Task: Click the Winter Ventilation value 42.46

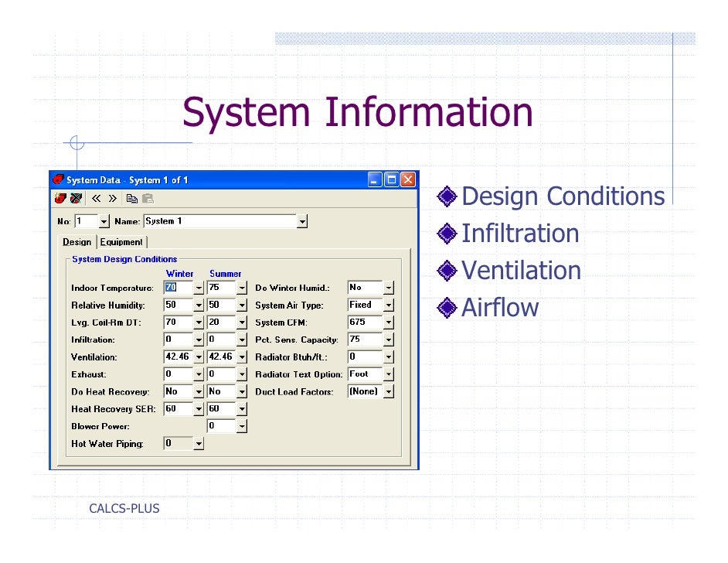Action: 179,357
